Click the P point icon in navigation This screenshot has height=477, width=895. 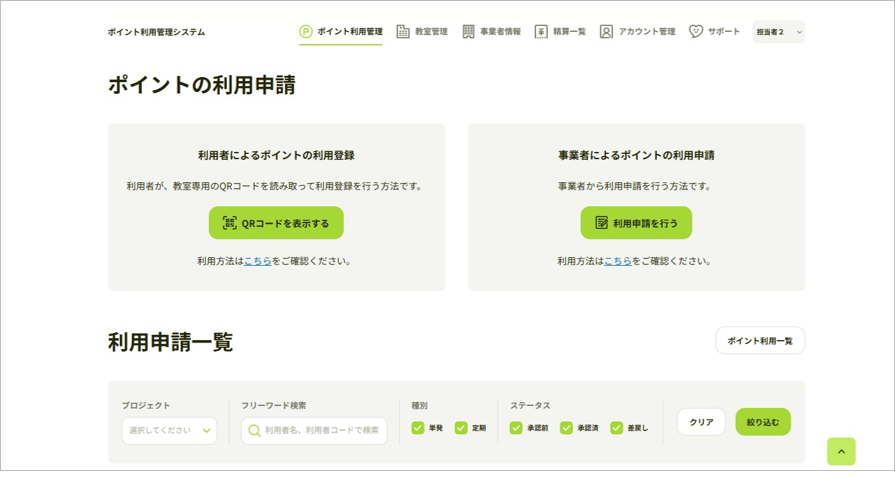[306, 32]
